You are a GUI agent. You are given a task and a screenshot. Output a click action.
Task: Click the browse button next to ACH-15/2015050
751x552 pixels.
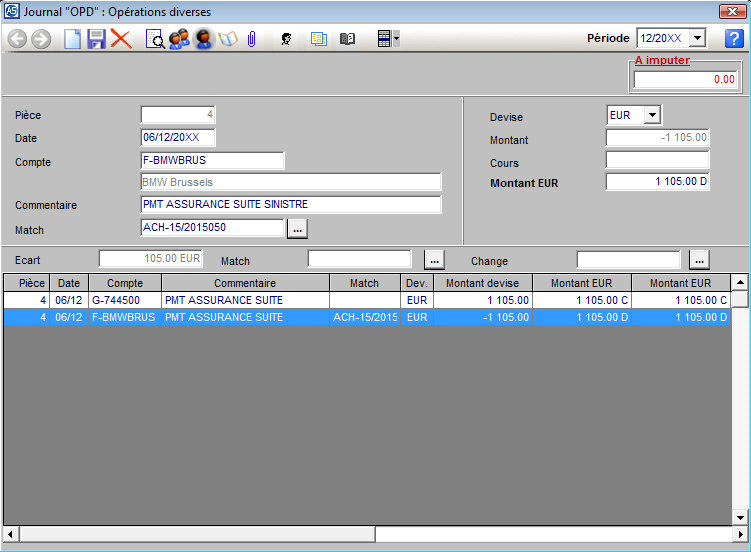[298, 229]
